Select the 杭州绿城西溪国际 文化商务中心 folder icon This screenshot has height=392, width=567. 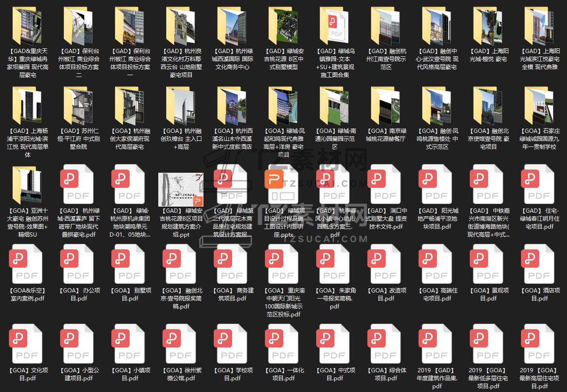point(233,26)
